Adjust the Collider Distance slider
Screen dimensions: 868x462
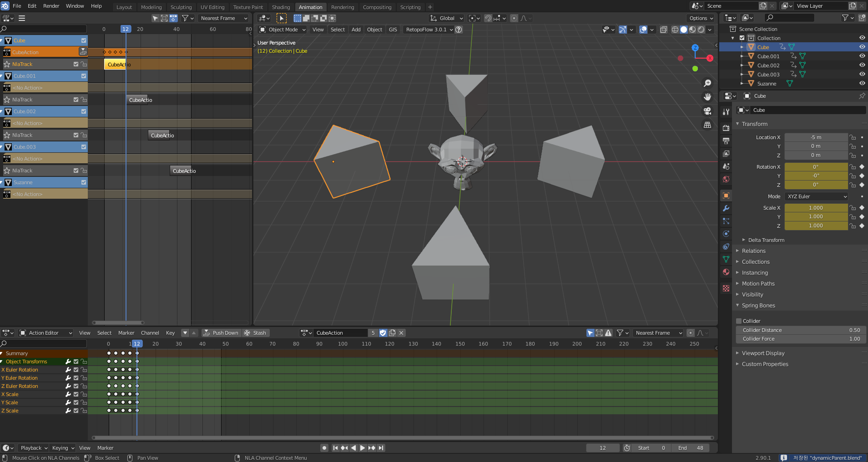pos(801,330)
